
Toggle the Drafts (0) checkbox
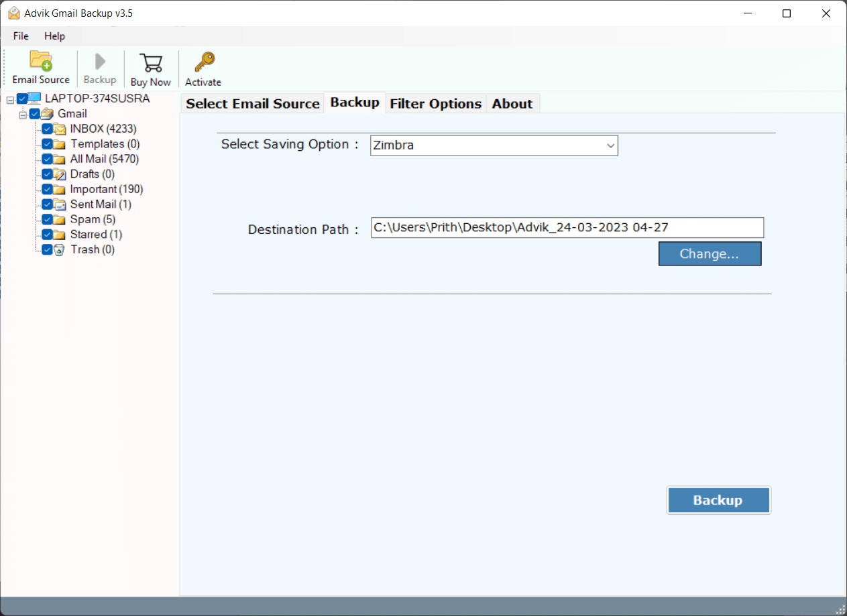(x=47, y=174)
